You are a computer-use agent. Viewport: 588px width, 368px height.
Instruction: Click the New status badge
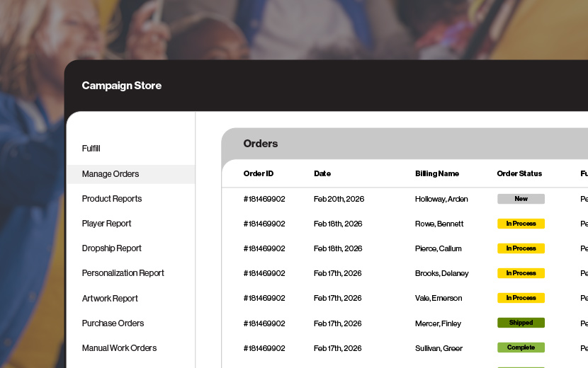click(x=521, y=199)
